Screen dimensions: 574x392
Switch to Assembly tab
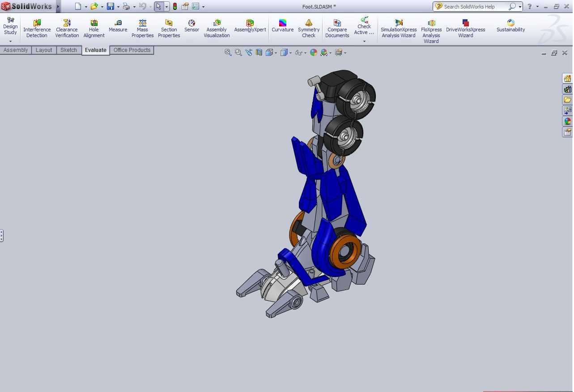(x=16, y=50)
